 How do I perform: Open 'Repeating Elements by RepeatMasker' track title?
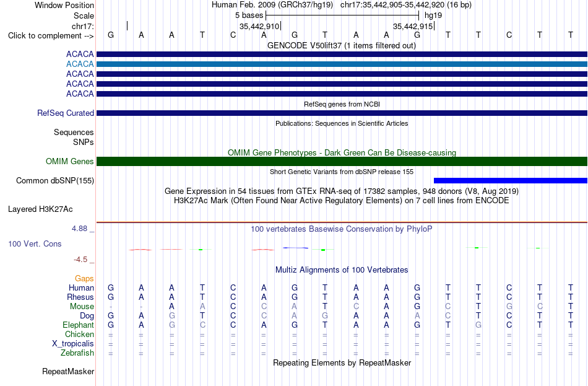point(342,362)
